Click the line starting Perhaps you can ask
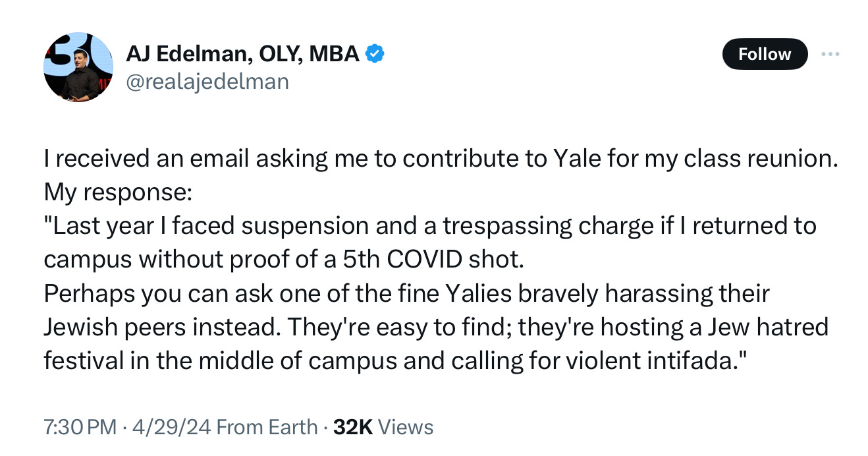This screenshot has width=868, height=456. pyautogui.click(x=406, y=293)
